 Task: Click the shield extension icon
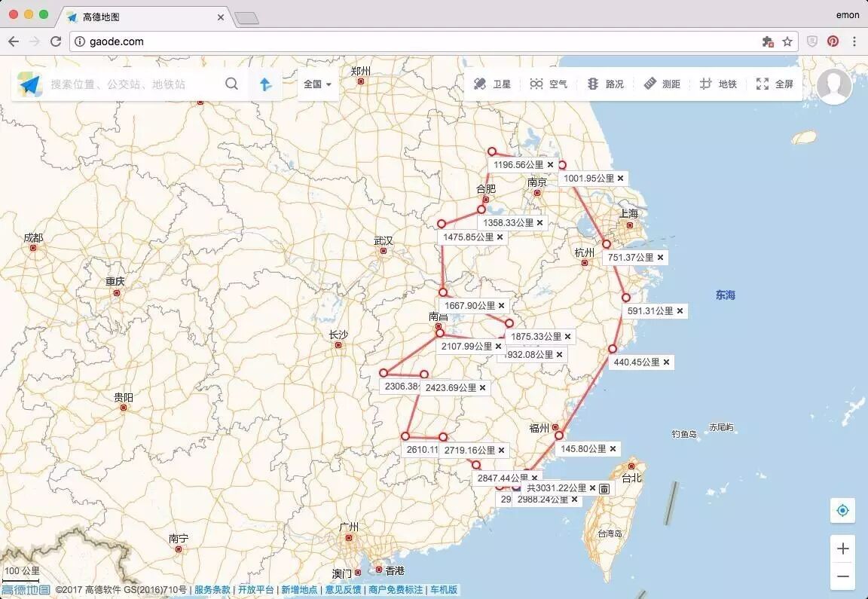(x=812, y=41)
